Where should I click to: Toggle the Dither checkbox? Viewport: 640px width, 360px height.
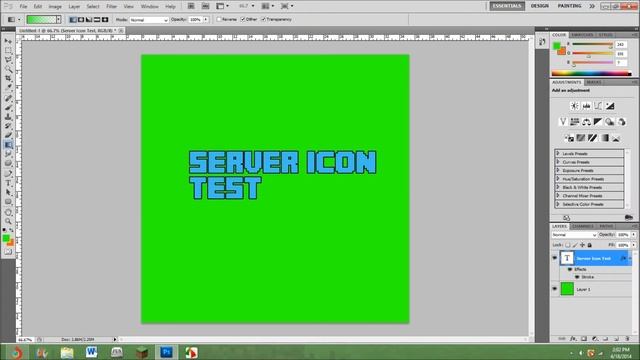(x=243, y=20)
